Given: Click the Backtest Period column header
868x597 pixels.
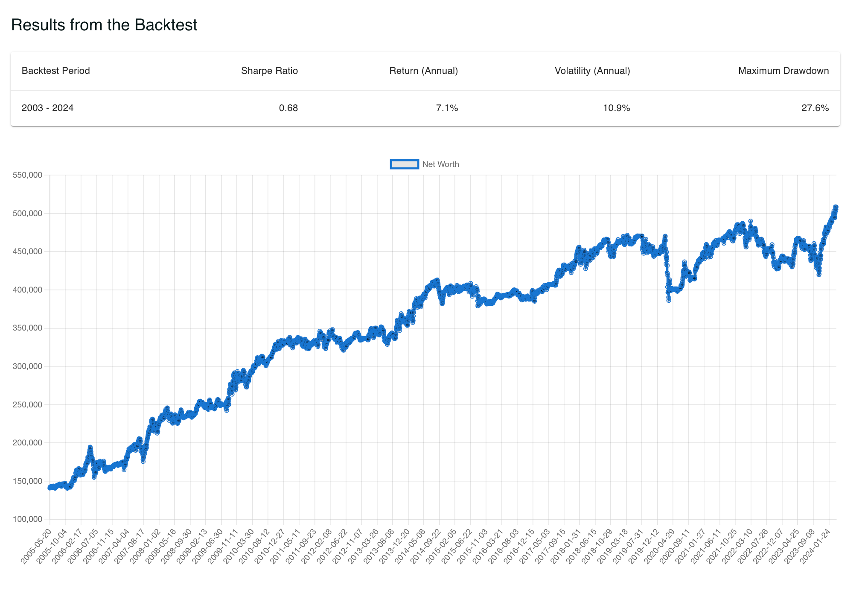Looking at the screenshot, I should pos(55,71).
